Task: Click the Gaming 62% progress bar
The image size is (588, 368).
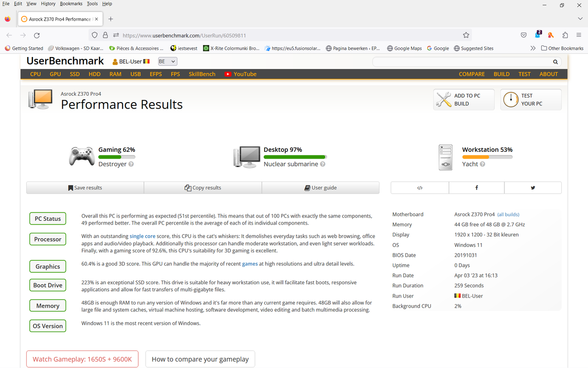Action: (117, 157)
